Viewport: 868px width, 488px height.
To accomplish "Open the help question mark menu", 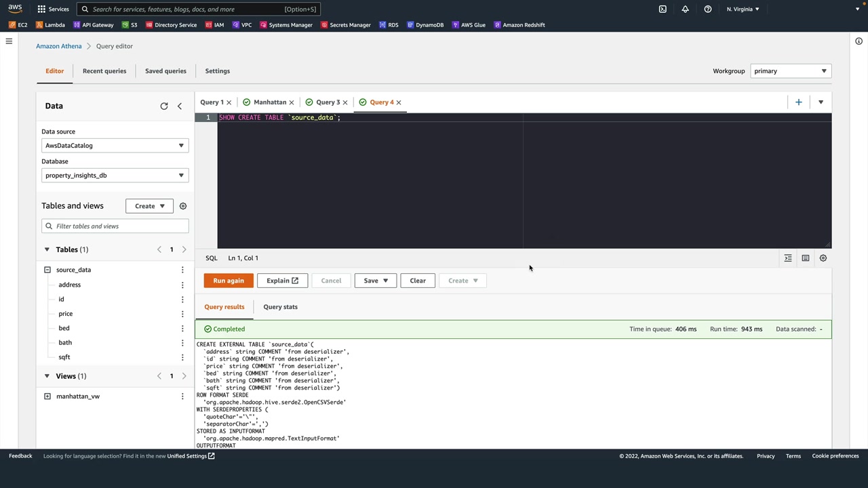I will point(707,9).
